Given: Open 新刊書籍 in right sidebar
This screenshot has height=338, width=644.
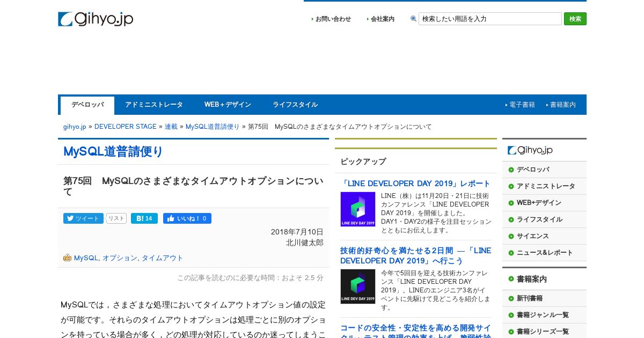Looking at the screenshot, I should point(530,298).
